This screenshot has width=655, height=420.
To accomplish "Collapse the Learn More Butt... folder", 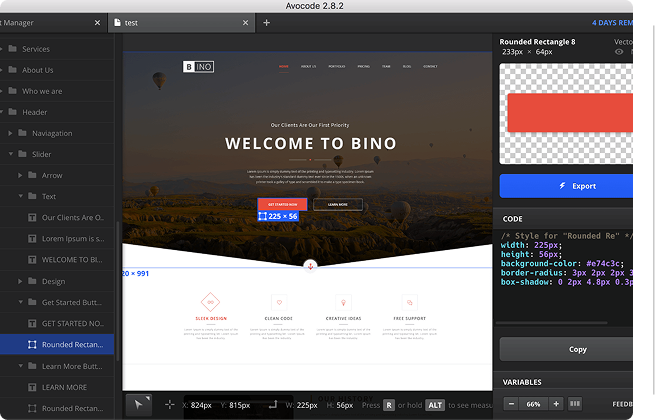I will point(20,366).
